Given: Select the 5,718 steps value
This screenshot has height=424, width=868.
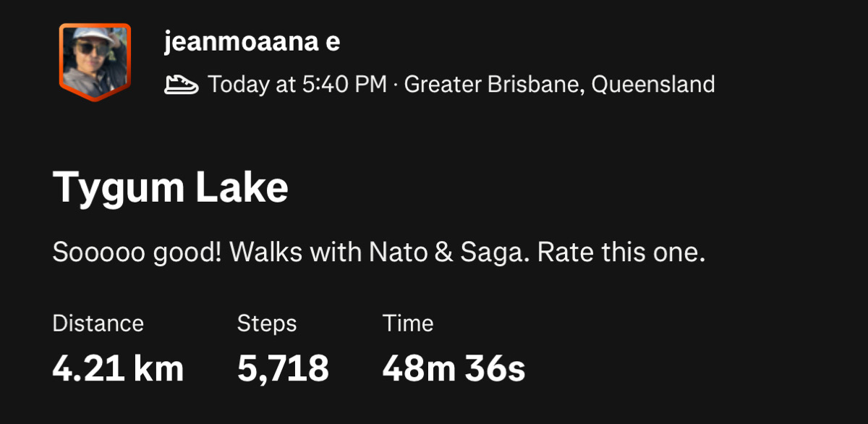Looking at the screenshot, I should click(283, 368).
